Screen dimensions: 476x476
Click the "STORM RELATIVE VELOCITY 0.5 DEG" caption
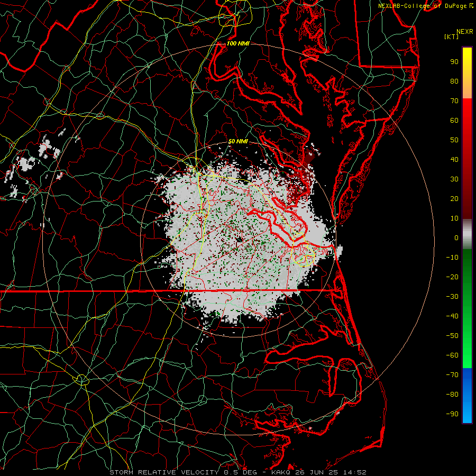click(x=183, y=472)
